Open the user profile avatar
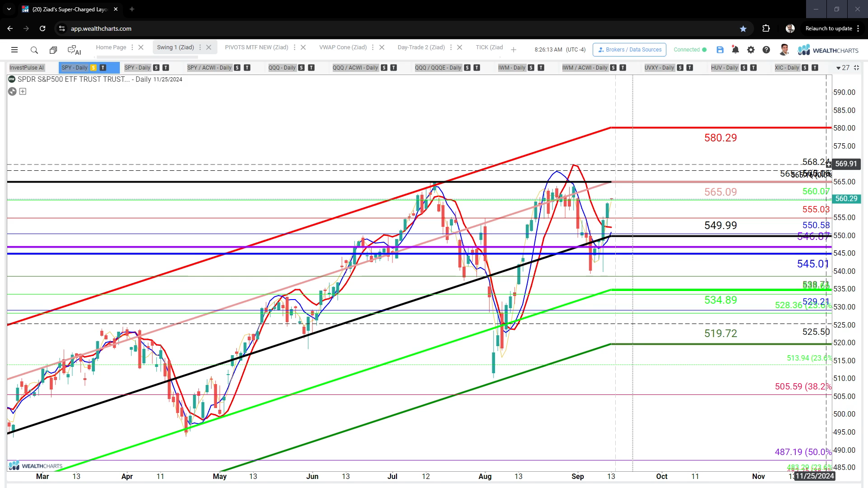This screenshot has width=868, height=488. point(784,50)
